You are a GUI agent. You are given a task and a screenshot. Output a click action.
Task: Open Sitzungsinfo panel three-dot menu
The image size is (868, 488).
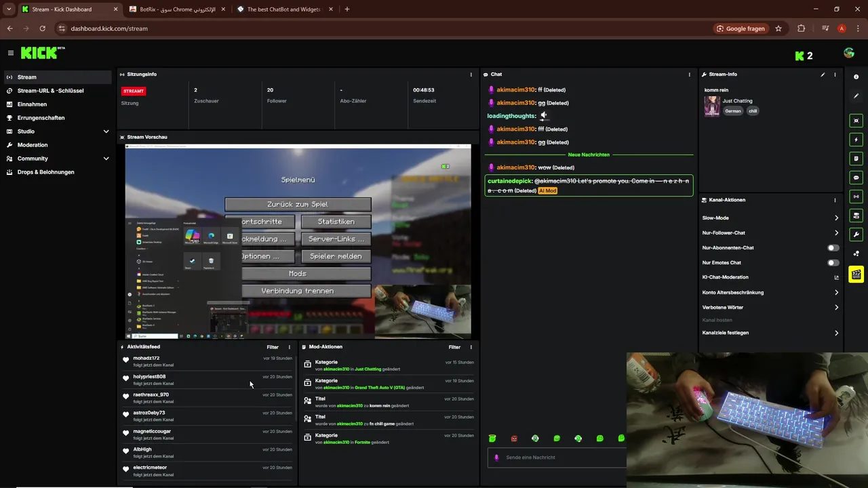pyautogui.click(x=471, y=75)
